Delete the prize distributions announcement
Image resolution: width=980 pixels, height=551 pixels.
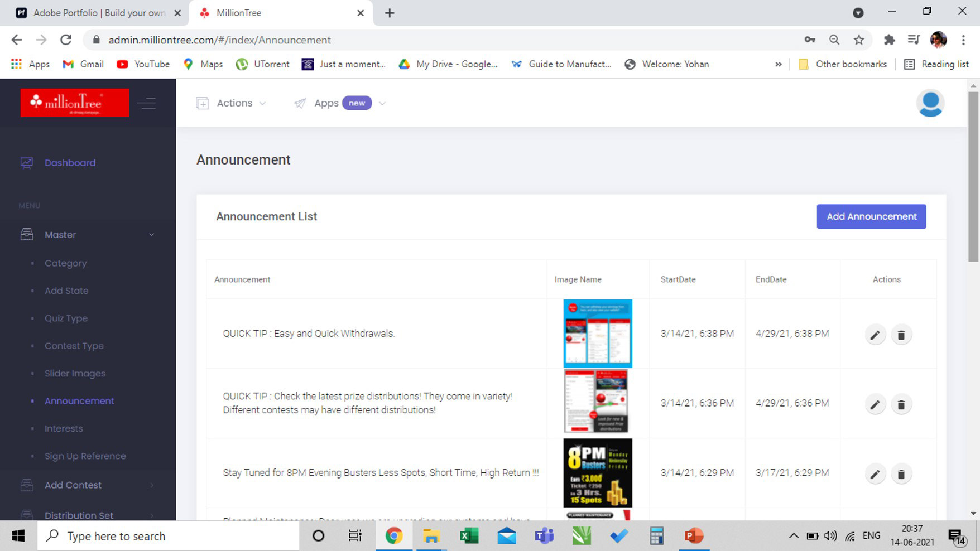(901, 405)
